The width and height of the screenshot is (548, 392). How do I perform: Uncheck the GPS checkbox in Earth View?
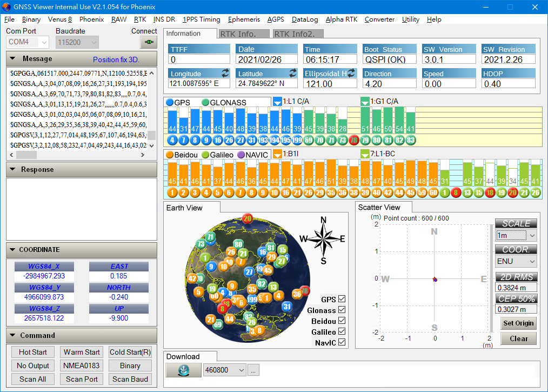[x=342, y=299]
